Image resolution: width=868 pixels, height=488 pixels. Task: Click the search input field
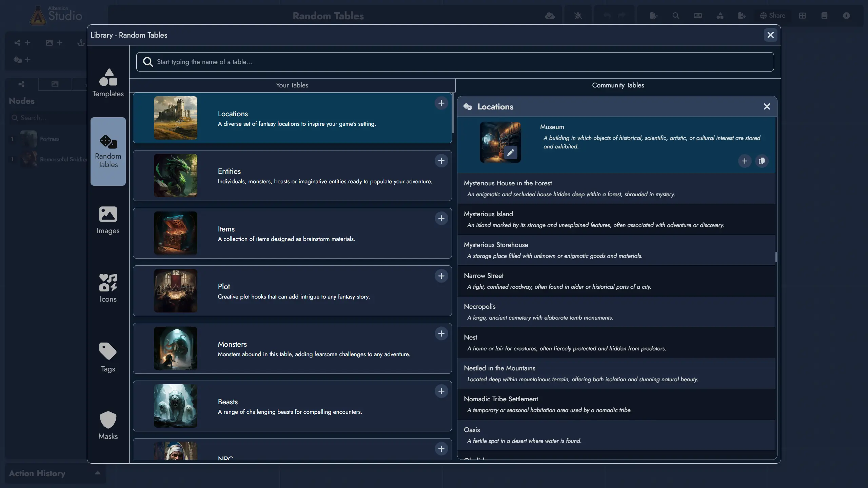tap(455, 61)
